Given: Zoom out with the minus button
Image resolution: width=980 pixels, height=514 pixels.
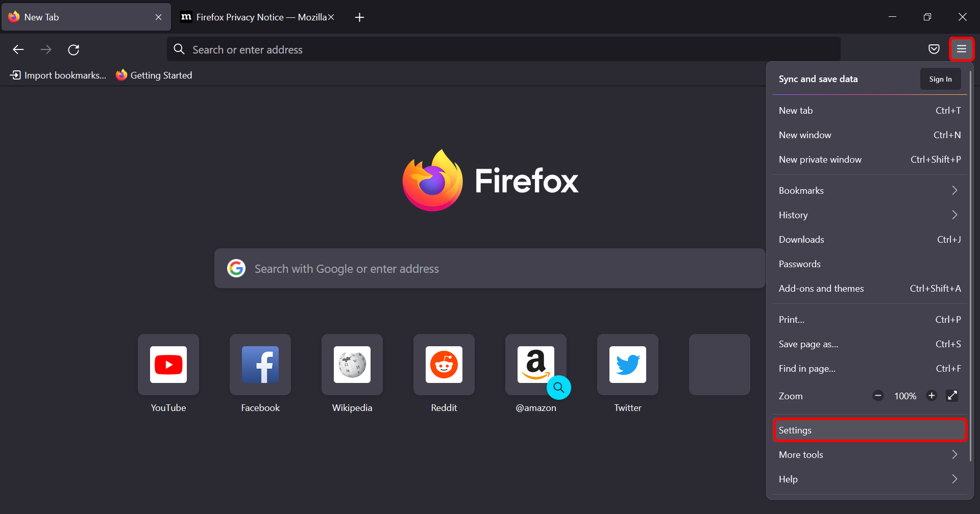Looking at the screenshot, I should (878, 396).
